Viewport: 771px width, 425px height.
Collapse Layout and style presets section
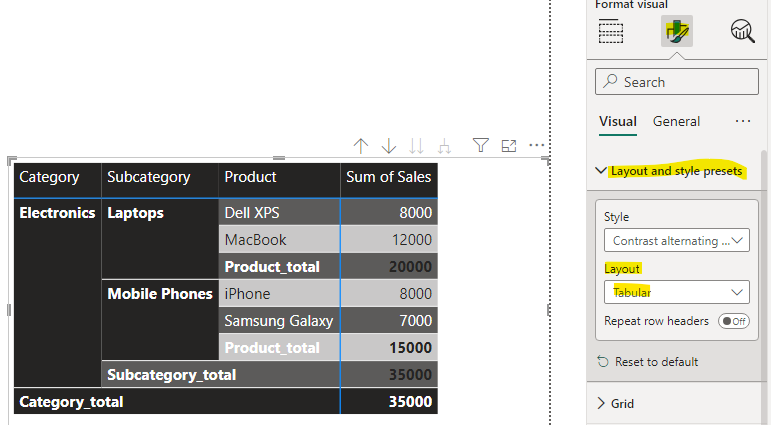pyautogui.click(x=601, y=171)
